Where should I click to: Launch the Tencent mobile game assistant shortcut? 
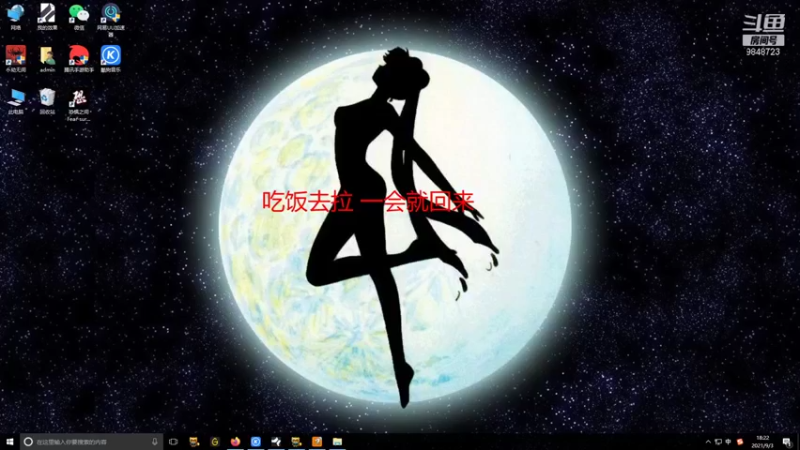point(79,58)
